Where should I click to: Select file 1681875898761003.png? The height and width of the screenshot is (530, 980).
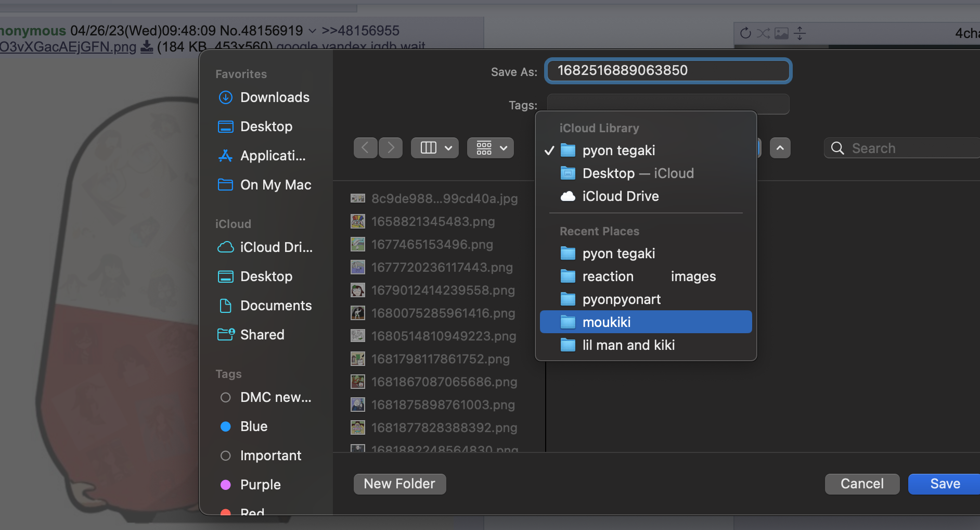pyautogui.click(x=433, y=405)
